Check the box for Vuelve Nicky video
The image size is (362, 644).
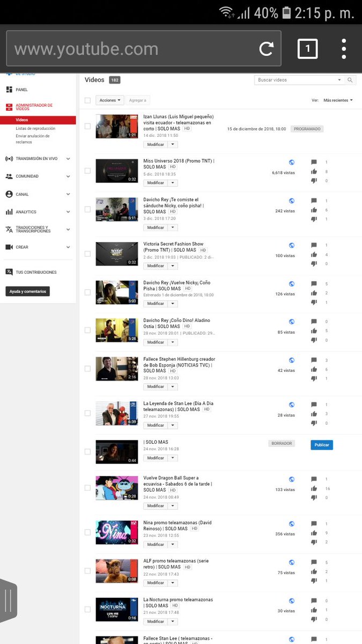point(87,292)
